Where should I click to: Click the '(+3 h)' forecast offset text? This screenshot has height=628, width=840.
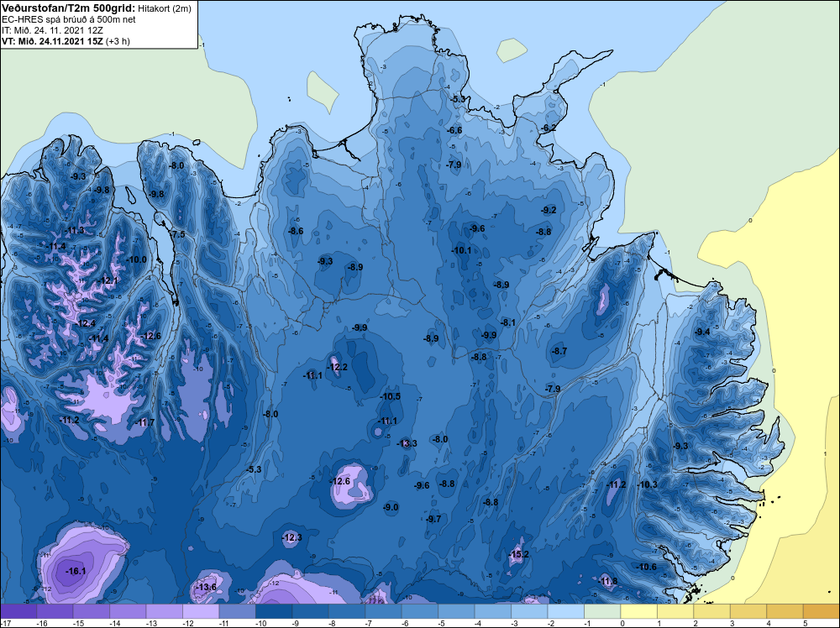click(118, 41)
